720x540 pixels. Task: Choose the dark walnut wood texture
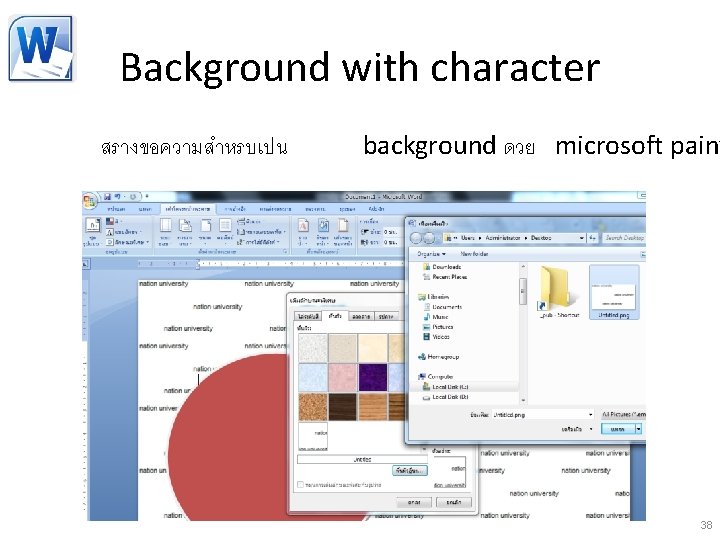click(x=343, y=407)
